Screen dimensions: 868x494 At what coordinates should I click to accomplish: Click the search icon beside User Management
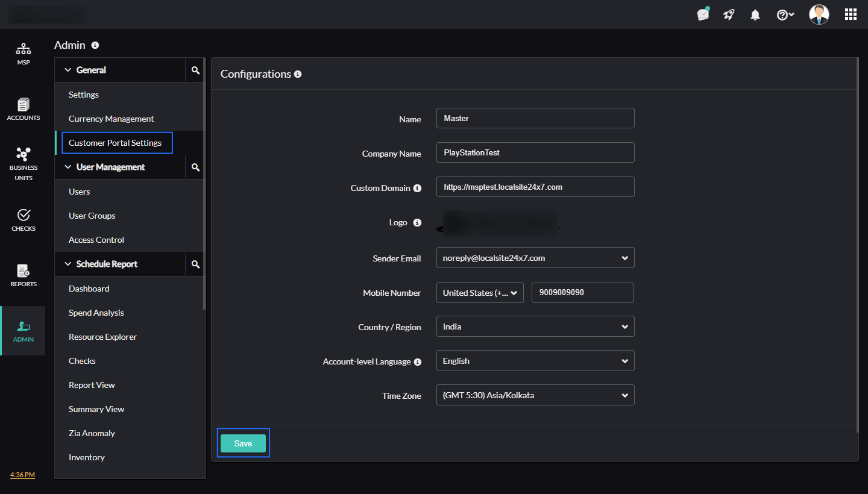pos(195,167)
